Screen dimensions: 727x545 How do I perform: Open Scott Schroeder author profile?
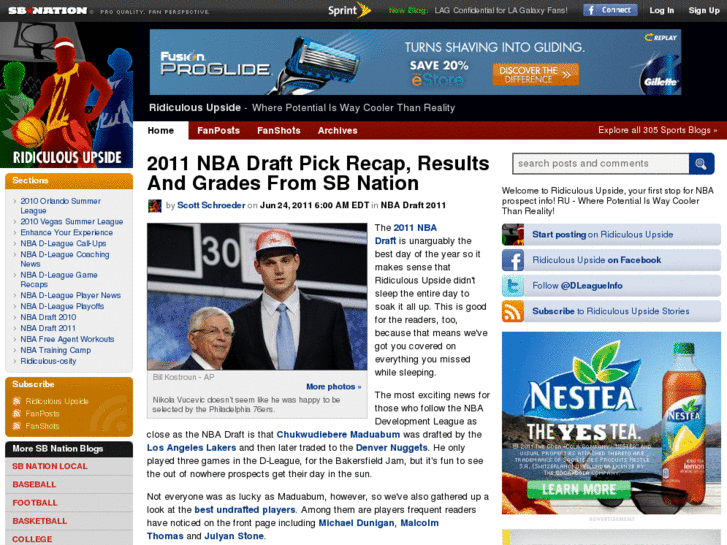click(211, 205)
